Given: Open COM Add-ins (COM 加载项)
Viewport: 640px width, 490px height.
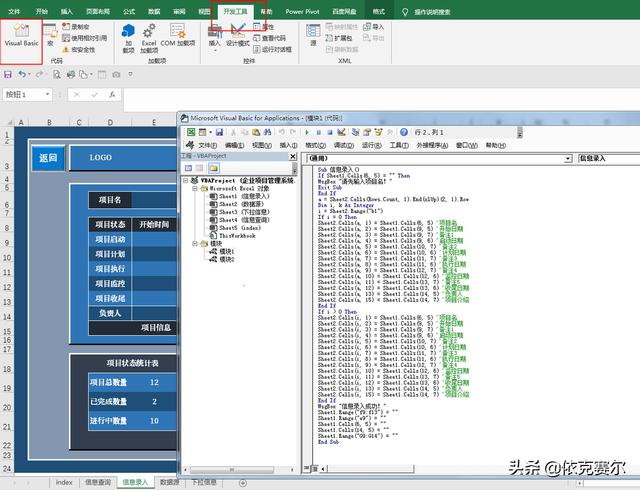Looking at the screenshot, I should pyautogui.click(x=178, y=36).
